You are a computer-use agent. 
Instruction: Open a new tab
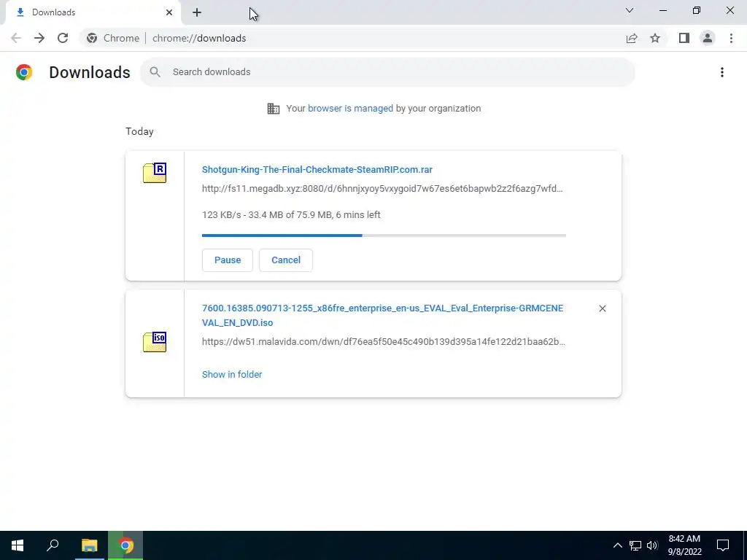pyautogui.click(x=197, y=12)
